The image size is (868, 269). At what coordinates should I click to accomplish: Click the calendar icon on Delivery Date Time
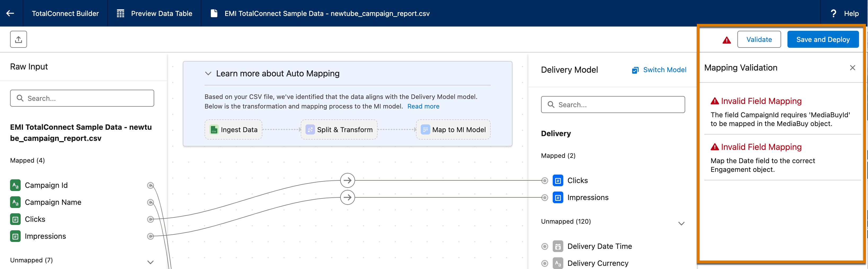(558, 246)
